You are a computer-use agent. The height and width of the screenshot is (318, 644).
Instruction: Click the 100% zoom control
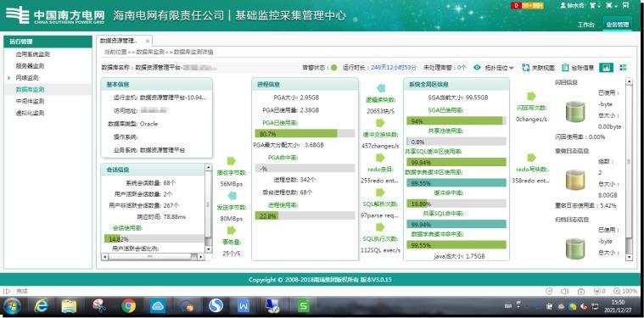(625, 291)
